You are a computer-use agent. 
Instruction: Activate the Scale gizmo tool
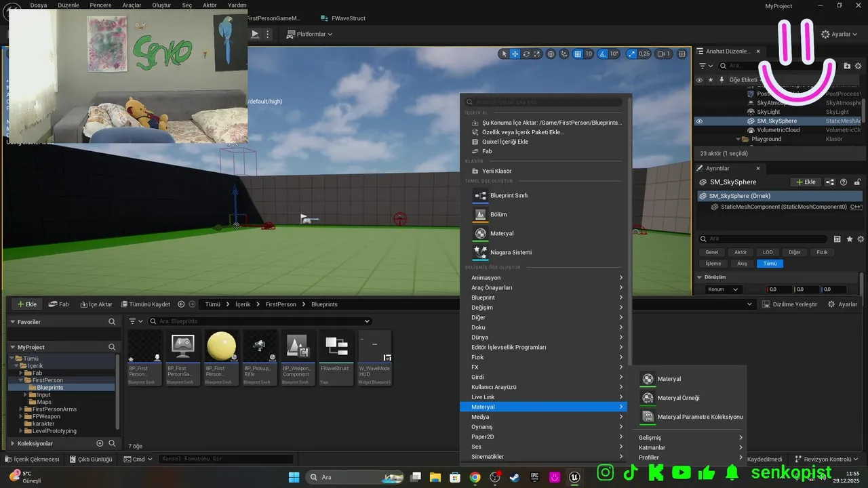click(x=537, y=54)
